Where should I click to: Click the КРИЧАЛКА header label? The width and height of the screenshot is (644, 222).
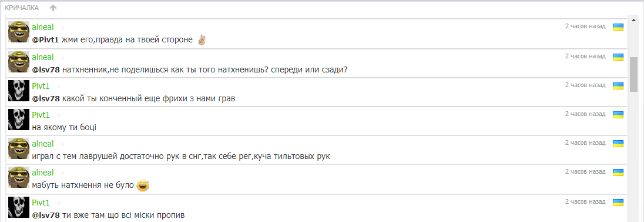(x=22, y=8)
